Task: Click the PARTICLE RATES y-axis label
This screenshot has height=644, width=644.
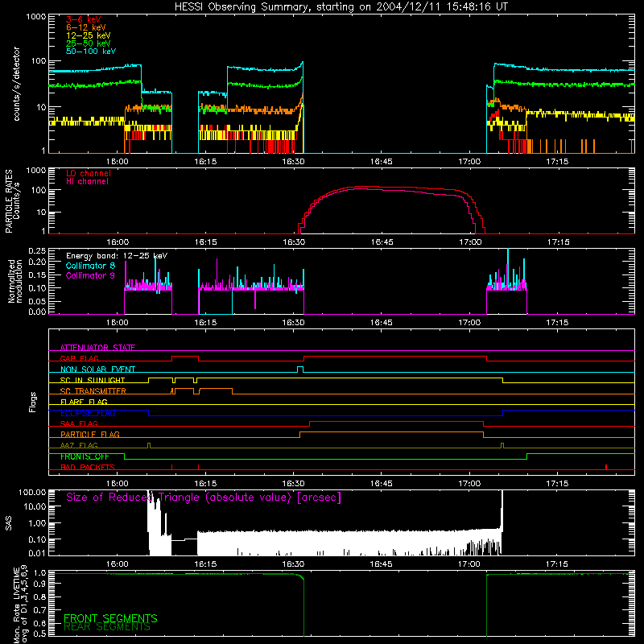Action: [x=13, y=201]
